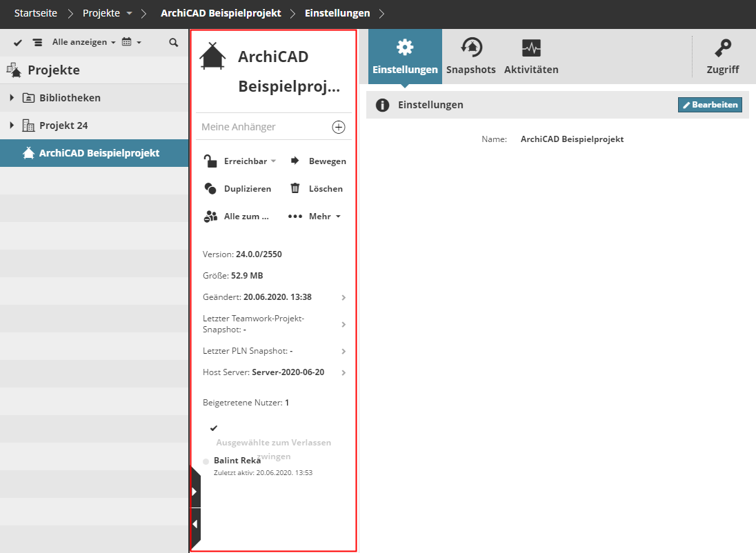Click the Löschen trash icon
This screenshot has height=553, width=756.
[295, 188]
